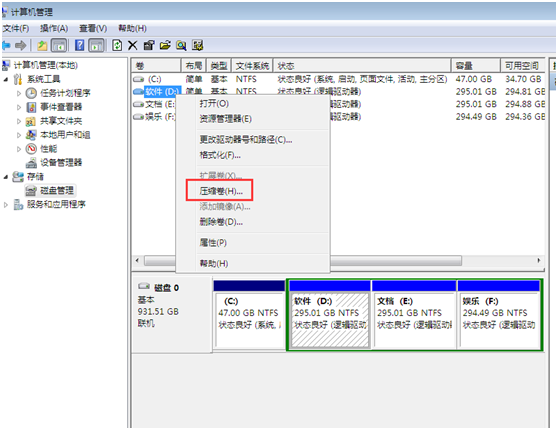Click the 47.00 GB capacity cell
This screenshot has width=558, height=430.
pyautogui.click(x=474, y=79)
